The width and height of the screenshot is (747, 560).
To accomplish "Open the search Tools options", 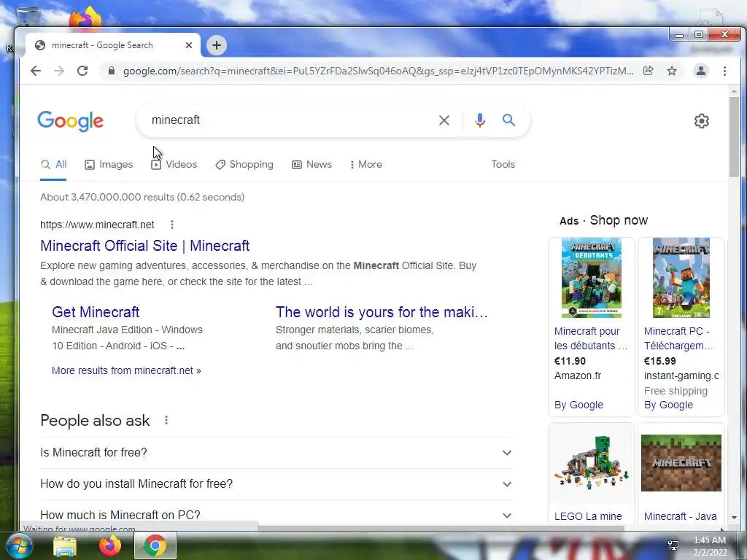I will click(x=503, y=164).
